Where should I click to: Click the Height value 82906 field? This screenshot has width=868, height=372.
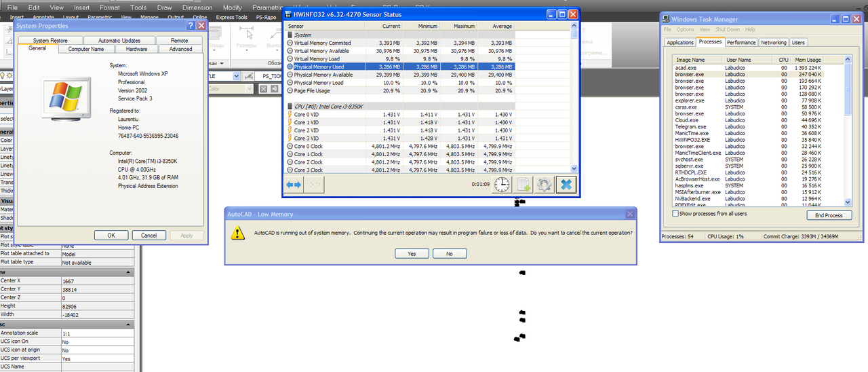[x=97, y=306]
